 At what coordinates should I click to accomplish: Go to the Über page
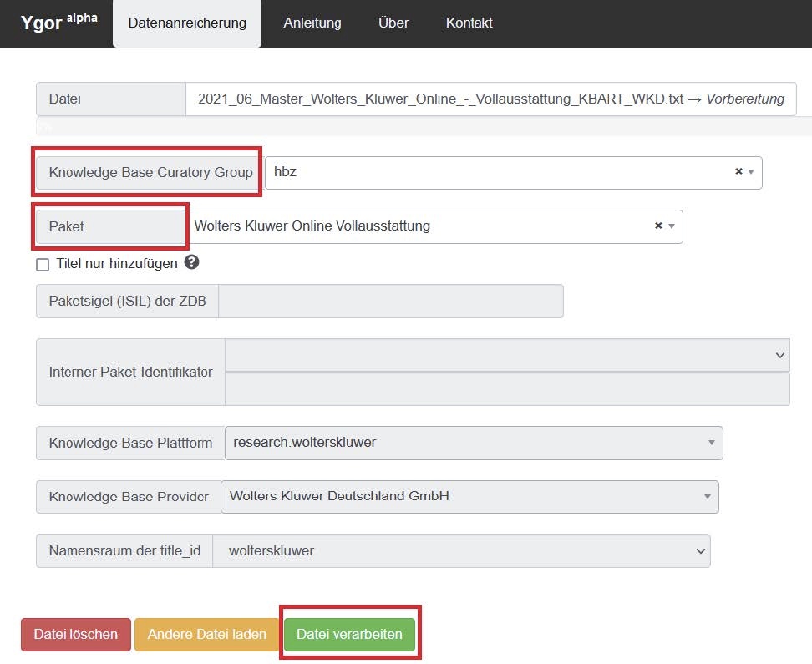point(393,23)
